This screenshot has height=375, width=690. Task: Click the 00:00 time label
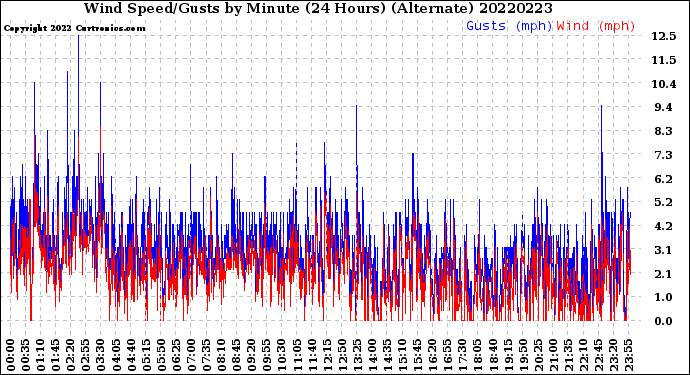11,355
